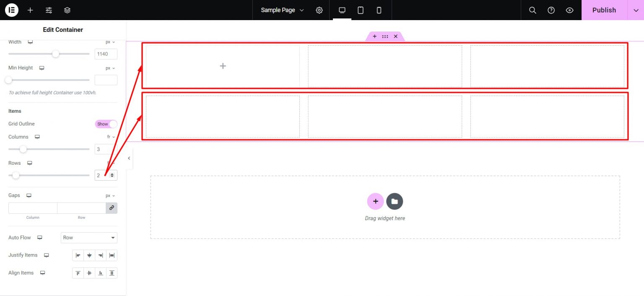Screen dimensions: 644x296
Task: Add a new element with the plus icon
Action: (30, 10)
